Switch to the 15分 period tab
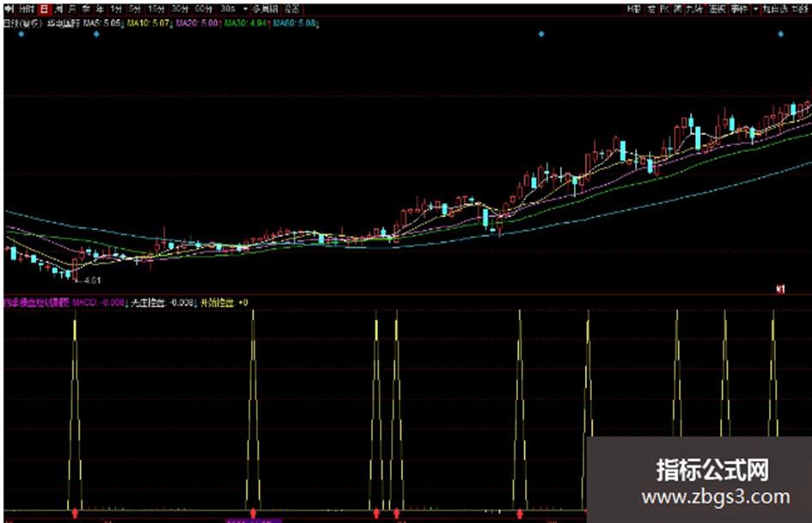 click(x=156, y=9)
